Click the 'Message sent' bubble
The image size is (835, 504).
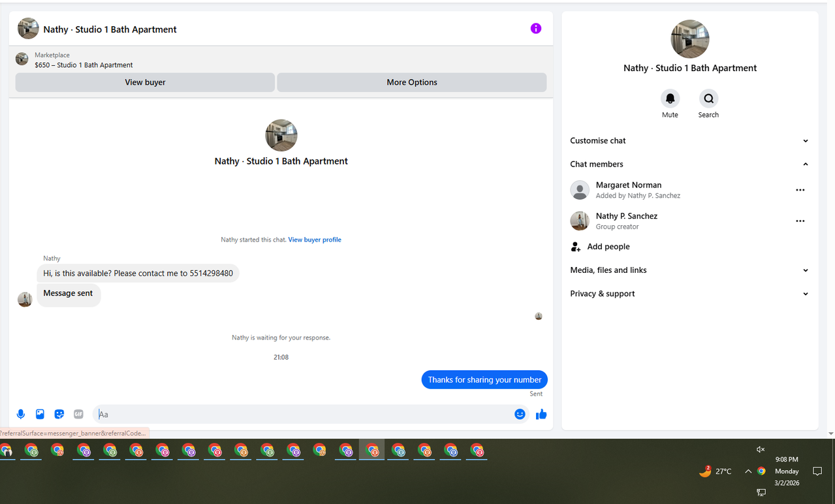69,294
